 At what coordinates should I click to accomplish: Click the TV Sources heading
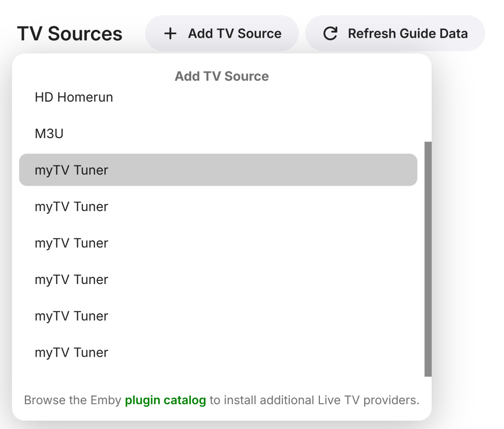[70, 33]
